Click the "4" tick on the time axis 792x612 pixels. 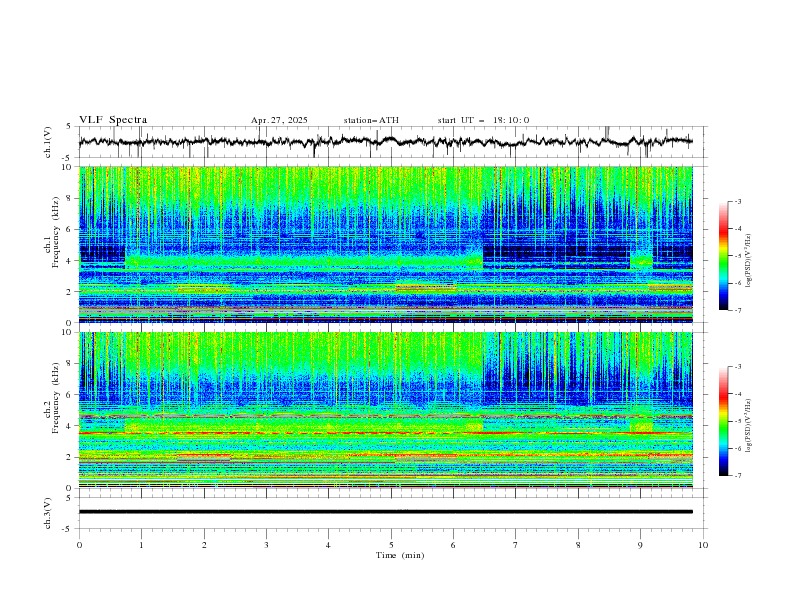328,545
